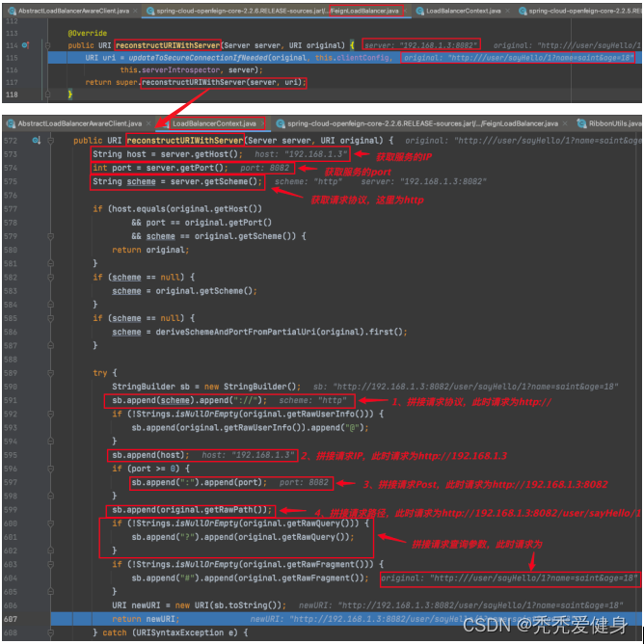This screenshot has height=644, width=644.
Task: Click sb.append(":").append(port) line
Action: pos(200,482)
